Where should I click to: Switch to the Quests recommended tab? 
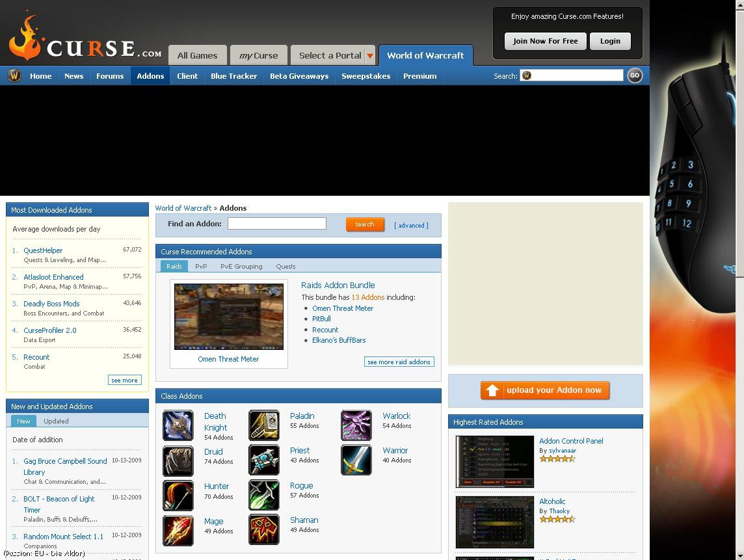[x=286, y=266]
